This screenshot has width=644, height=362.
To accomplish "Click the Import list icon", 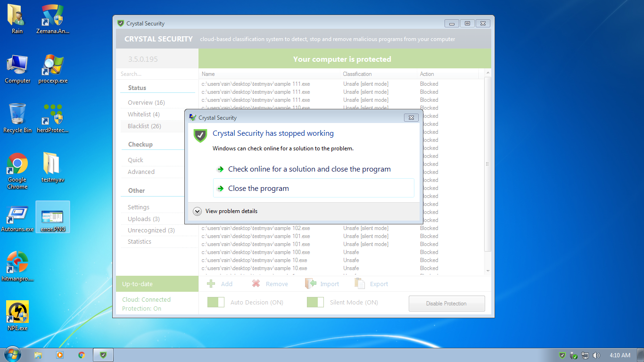I will point(310,283).
